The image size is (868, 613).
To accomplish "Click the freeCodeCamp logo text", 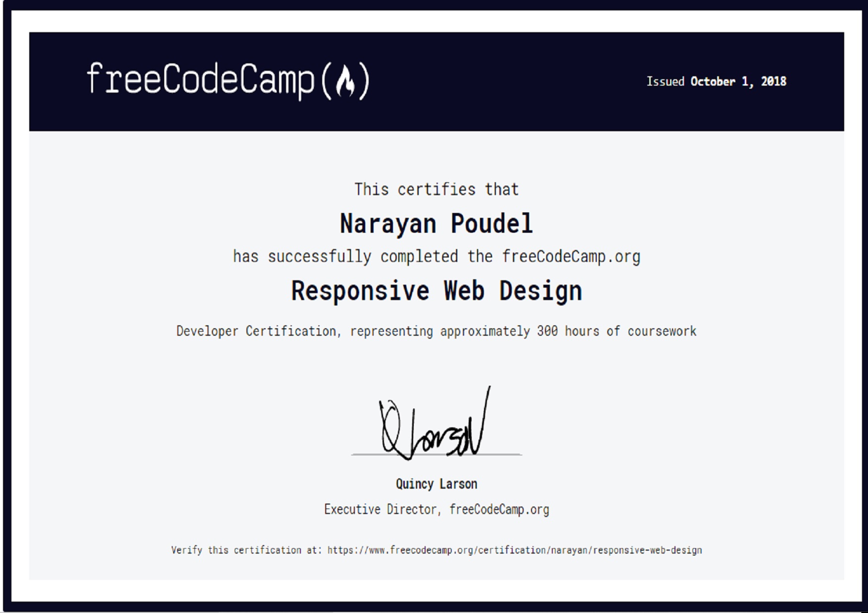I will 200,80.
